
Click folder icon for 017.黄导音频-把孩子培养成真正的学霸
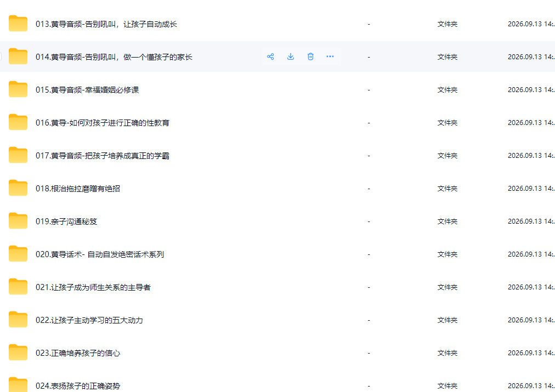click(x=18, y=155)
